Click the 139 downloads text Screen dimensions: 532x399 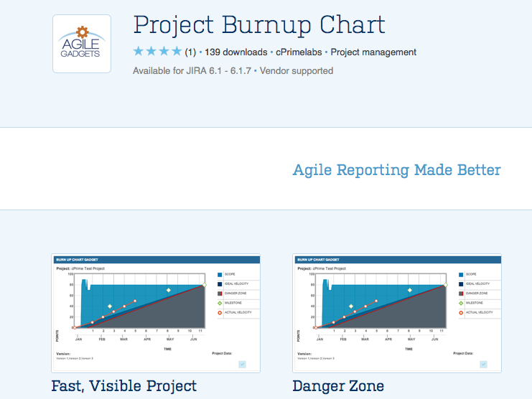click(x=235, y=52)
